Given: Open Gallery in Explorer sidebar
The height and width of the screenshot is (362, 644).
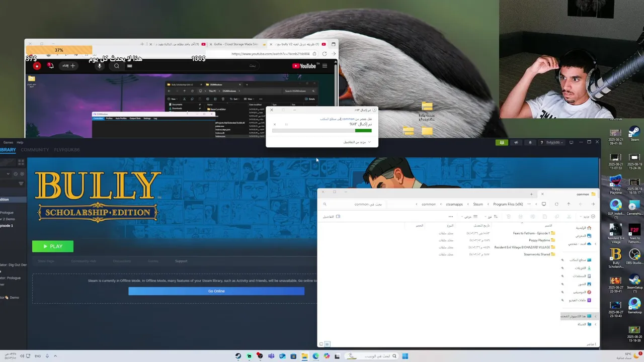Looking at the screenshot, I should (x=584, y=236).
